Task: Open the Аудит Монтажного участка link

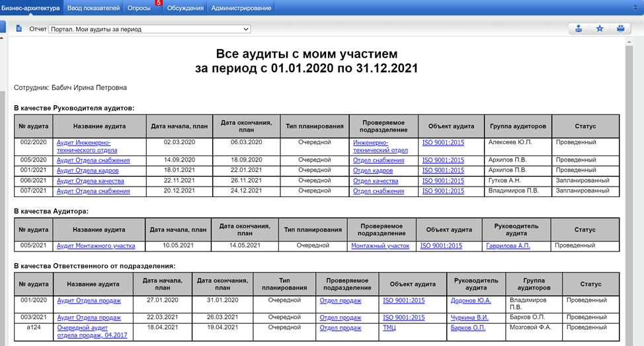Action: pyautogui.click(x=96, y=245)
